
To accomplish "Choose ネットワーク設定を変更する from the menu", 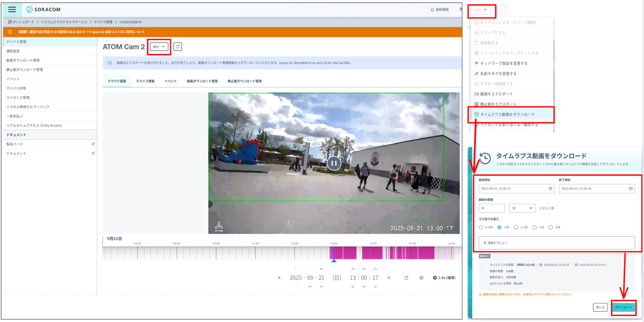I will [512, 63].
